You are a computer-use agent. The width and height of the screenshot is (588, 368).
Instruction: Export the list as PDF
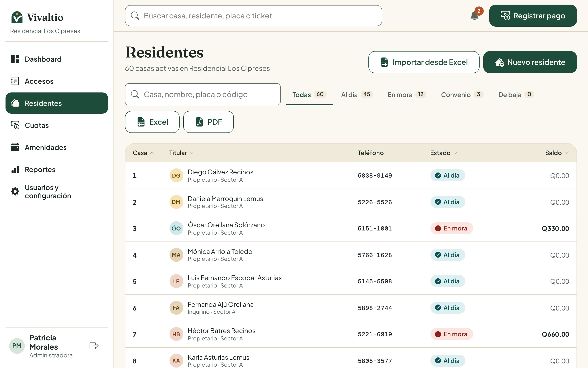209,122
